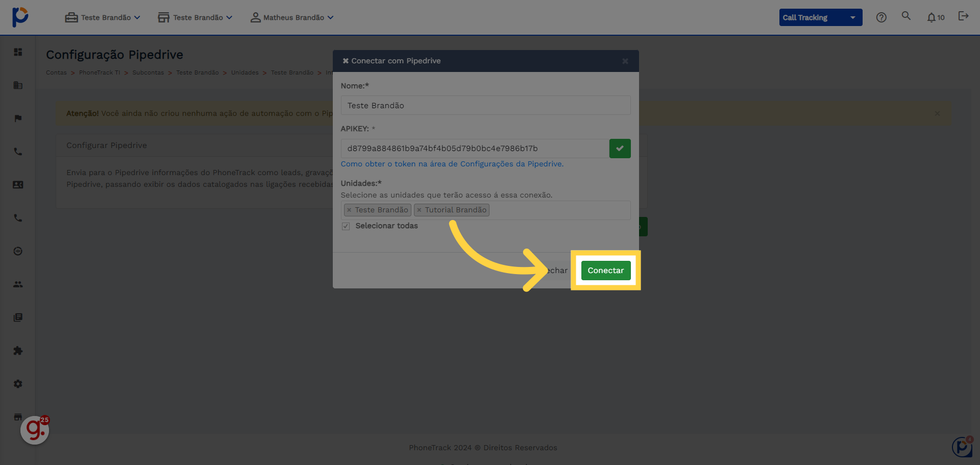Image resolution: width=980 pixels, height=465 pixels.
Task: Open the PhoneTrack chat bubble at bottom-right
Action: click(963, 447)
